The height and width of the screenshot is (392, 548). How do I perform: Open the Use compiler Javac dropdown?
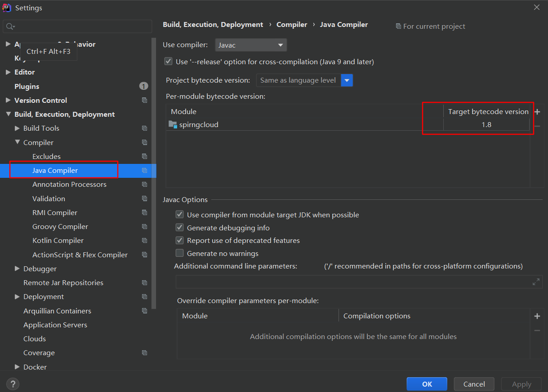[251, 45]
